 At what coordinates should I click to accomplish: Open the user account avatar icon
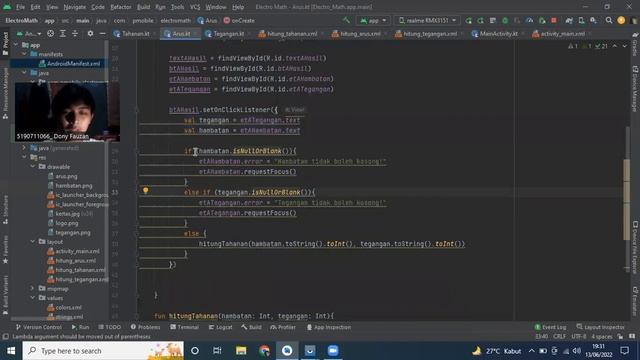(621, 20)
